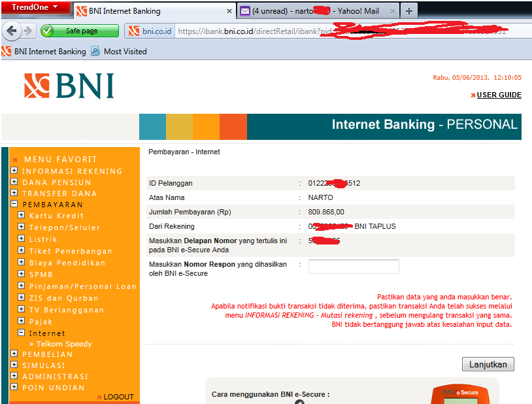Open a new browser tab with plus button
Image resolution: width=532 pixels, height=404 pixels.
(409, 11)
